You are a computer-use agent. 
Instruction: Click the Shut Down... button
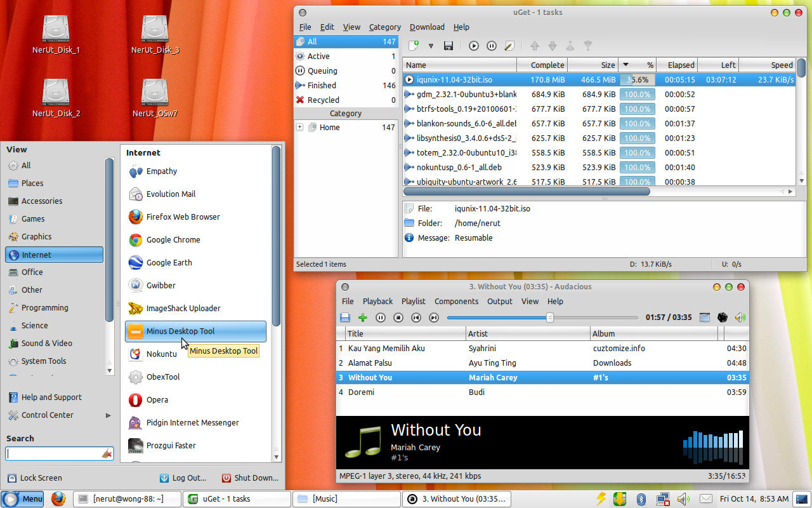click(x=250, y=478)
